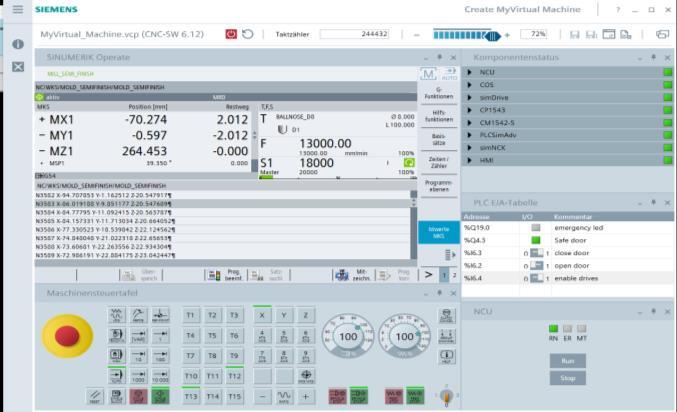Viewport: 677px width, 412px height.
Task: Expand the simDrive component row
Action: 470,98
